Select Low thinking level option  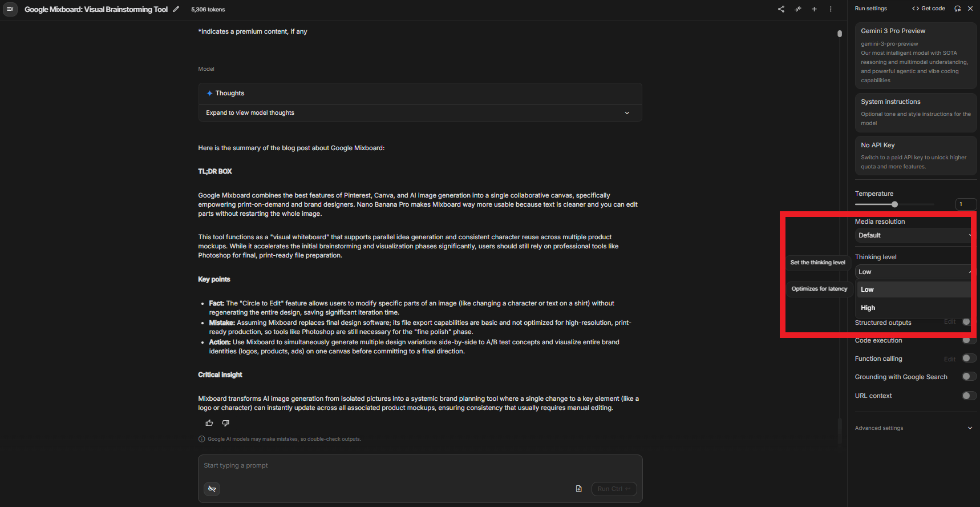click(916, 289)
